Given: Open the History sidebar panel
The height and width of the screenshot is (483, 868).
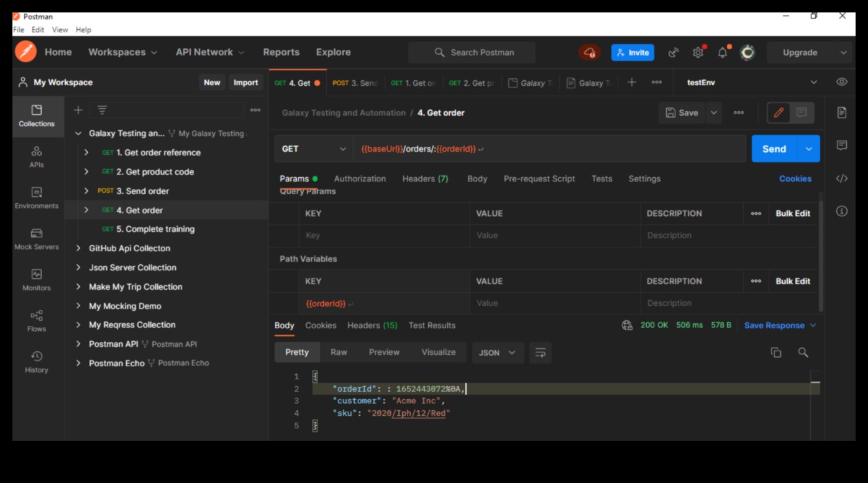Looking at the screenshot, I should 37,362.
